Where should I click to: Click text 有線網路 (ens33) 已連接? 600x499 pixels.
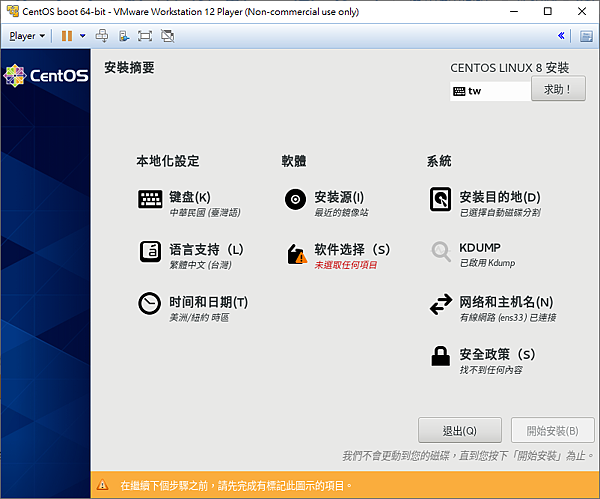click(508, 317)
